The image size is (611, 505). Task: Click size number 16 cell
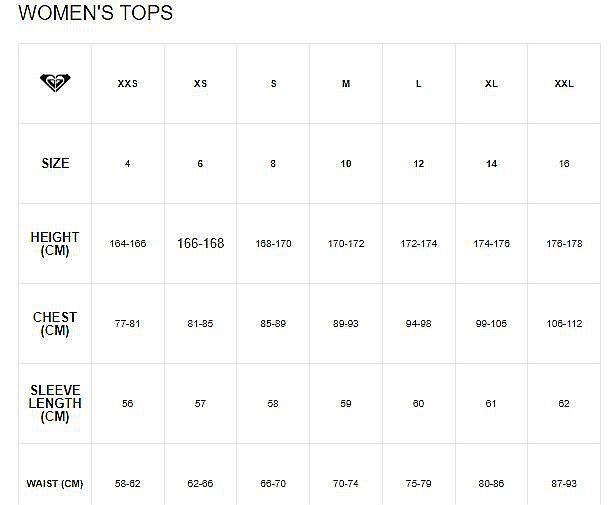tap(564, 164)
